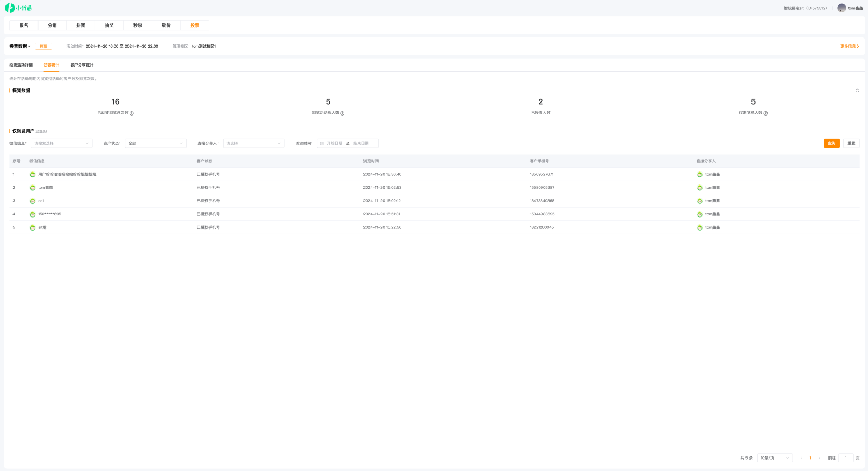Click phone number 15580905287
The height and width of the screenshot is (471, 868).
click(542, 188)
